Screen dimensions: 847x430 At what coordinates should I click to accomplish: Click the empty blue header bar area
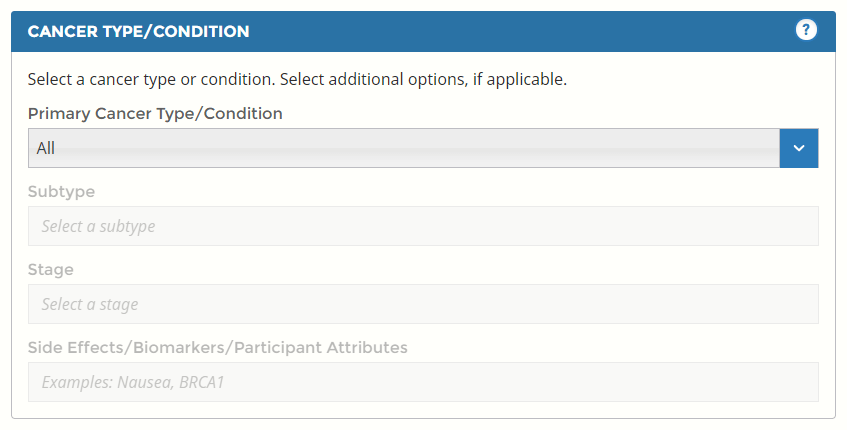pyautogui.click(x=520, y=31)
